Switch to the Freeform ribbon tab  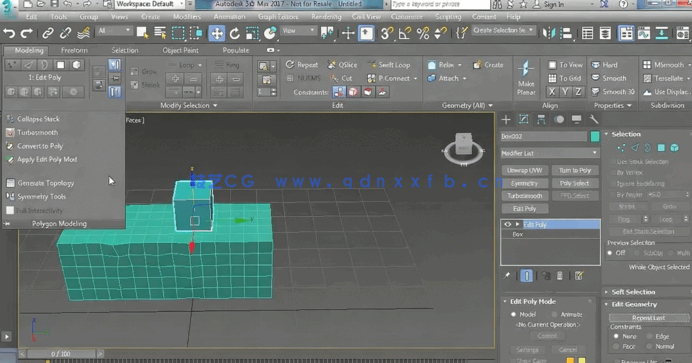click(x=74, y=50)
